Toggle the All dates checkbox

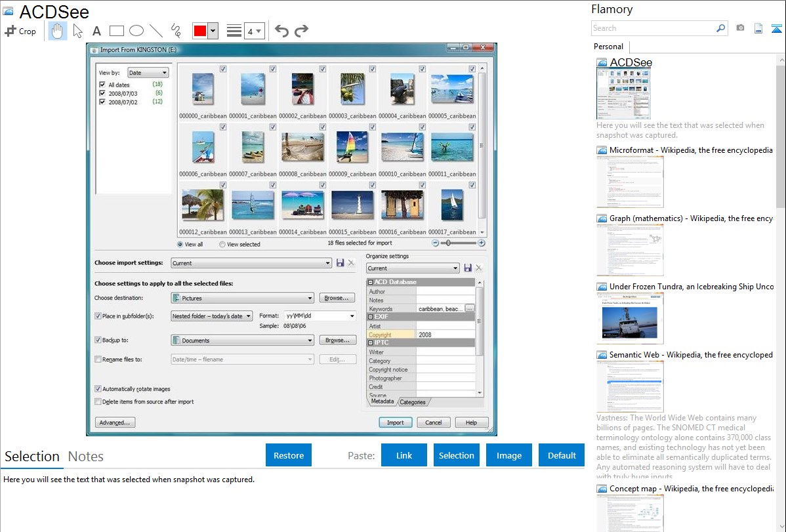click(102, 85)
